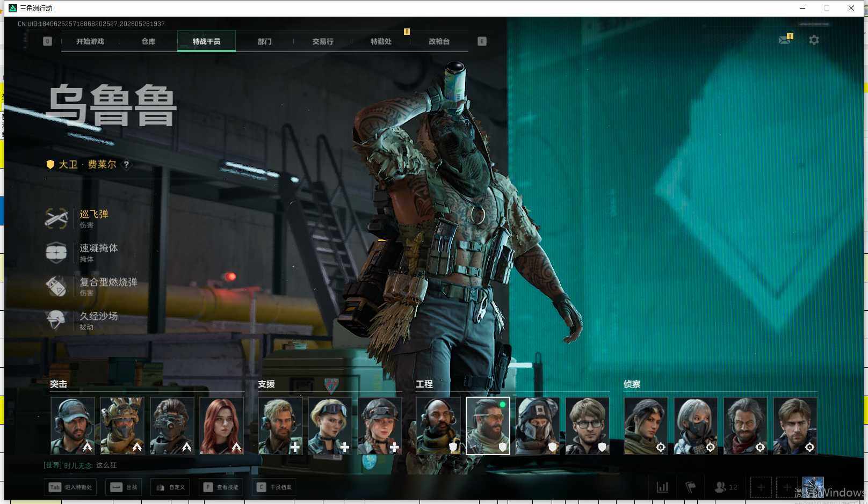
Task: Switch to the 仓库 tab
Action: [148, 41]
